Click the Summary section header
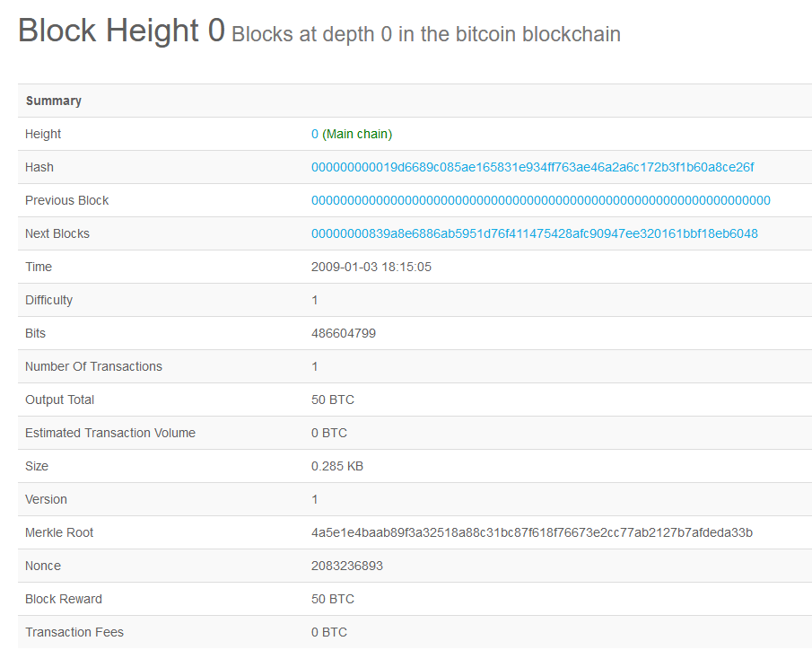Image resolution: width=812 pixels, height=650 pixels. point(53,101)
